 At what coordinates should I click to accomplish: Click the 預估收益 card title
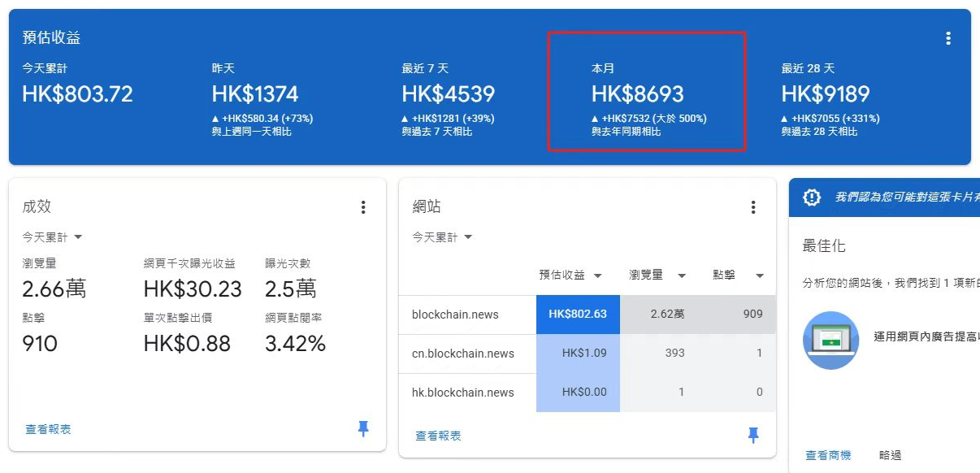click(51, 38)
